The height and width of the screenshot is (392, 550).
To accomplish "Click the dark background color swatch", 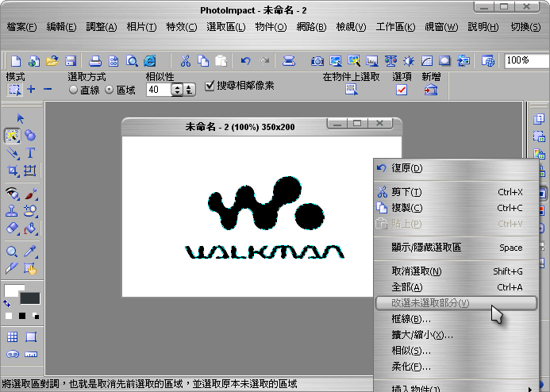I will (x=30, y=298).
